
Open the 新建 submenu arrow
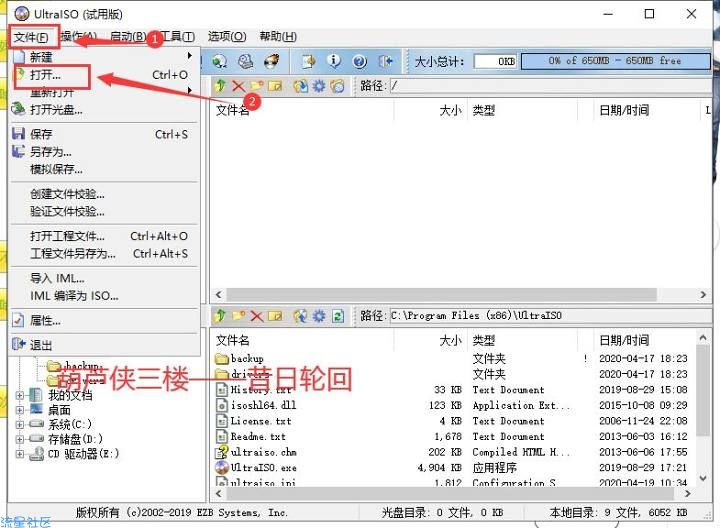click(x=190, y=56)
